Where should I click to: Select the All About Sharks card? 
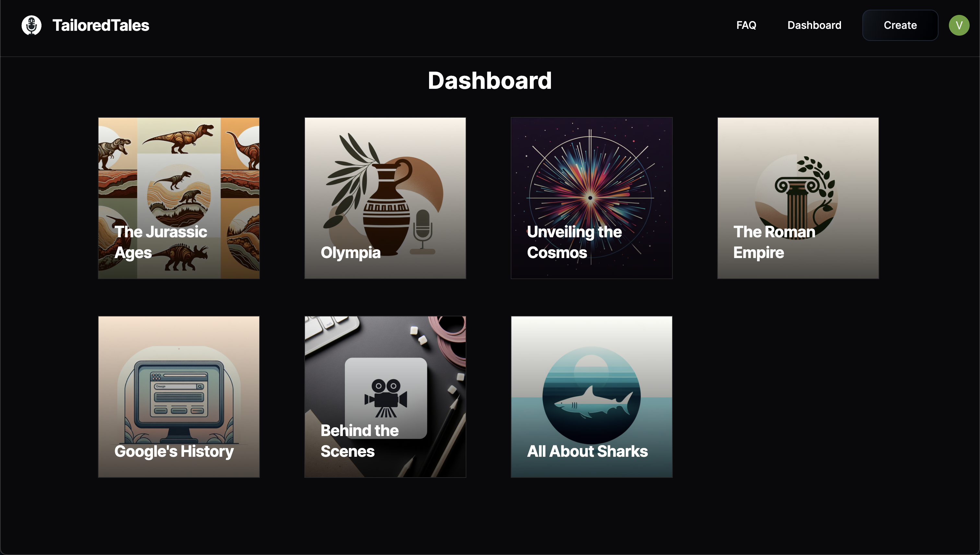pos(591,396)
